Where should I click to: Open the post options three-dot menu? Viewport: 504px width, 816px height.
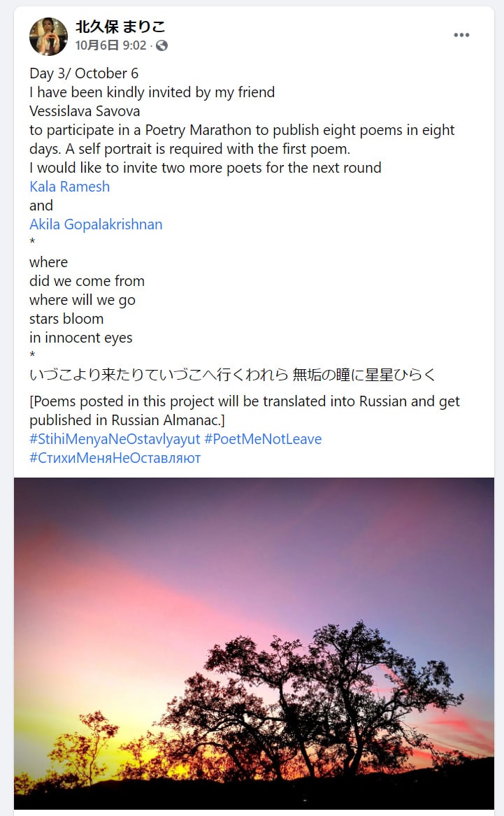tap(461, 36)
